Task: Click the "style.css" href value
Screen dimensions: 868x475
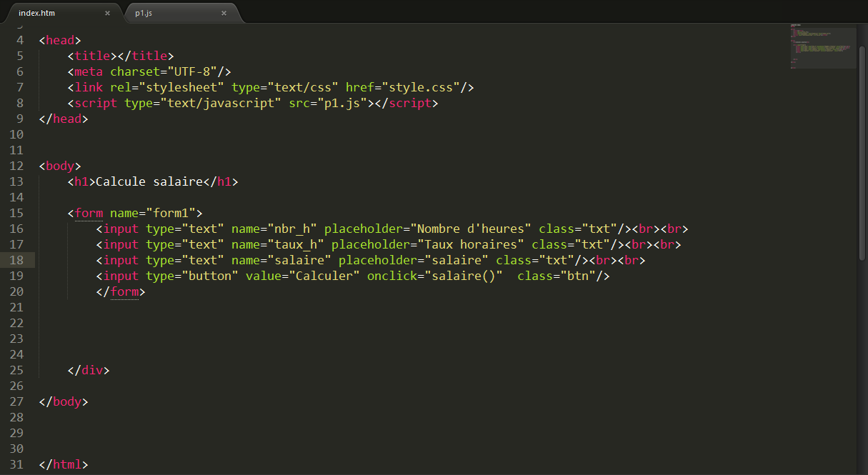Action: click(421, 87)
